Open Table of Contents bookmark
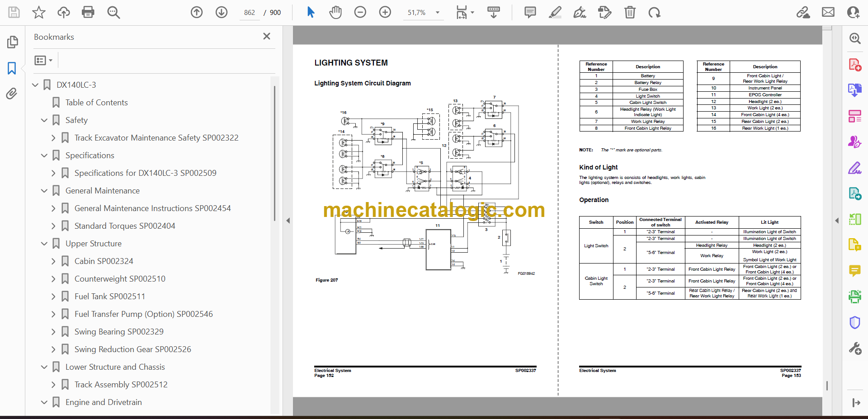The height and width of the screenshot is (419, 868). 96,102
